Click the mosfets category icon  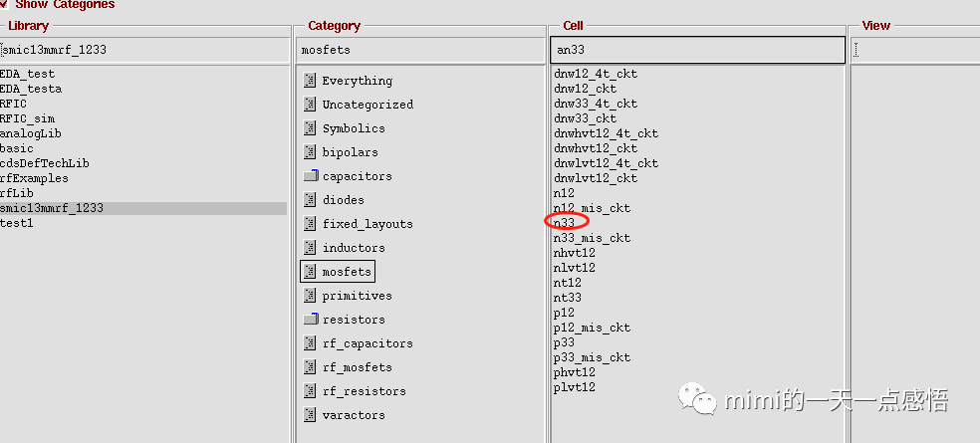click(x=310, y=272)
